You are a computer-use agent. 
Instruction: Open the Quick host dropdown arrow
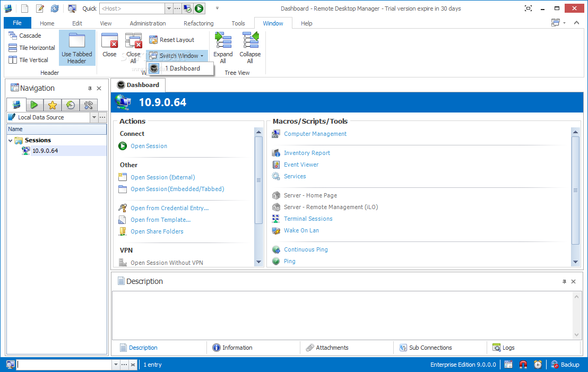168,8
